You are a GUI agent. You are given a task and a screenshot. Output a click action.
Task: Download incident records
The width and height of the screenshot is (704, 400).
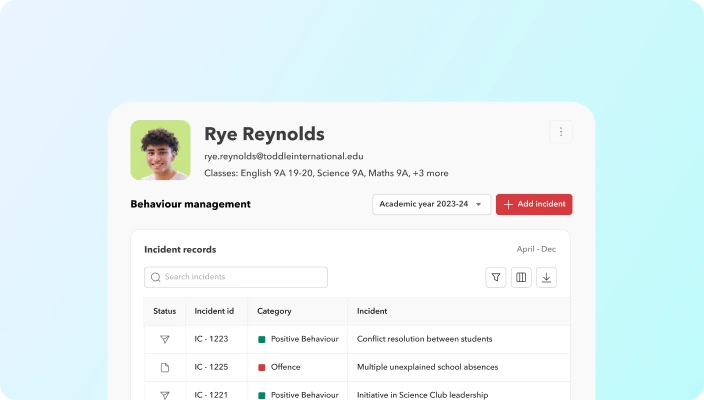tap(546, 277)
